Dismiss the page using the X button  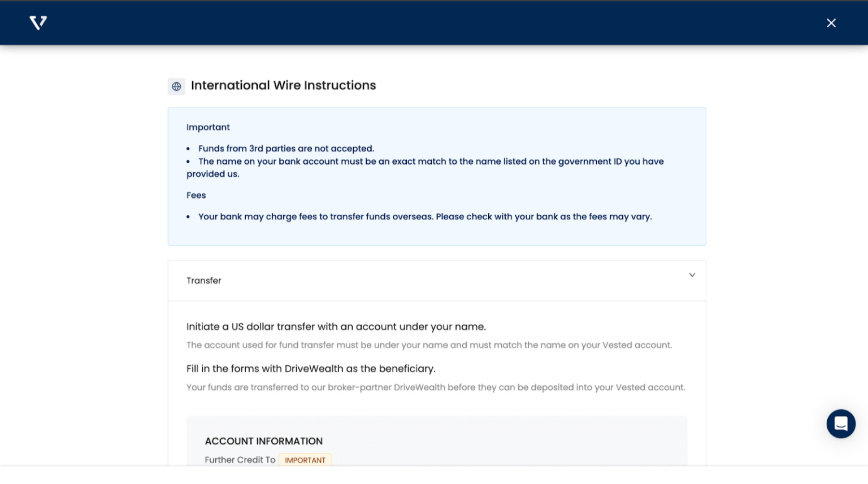point(831,23)
